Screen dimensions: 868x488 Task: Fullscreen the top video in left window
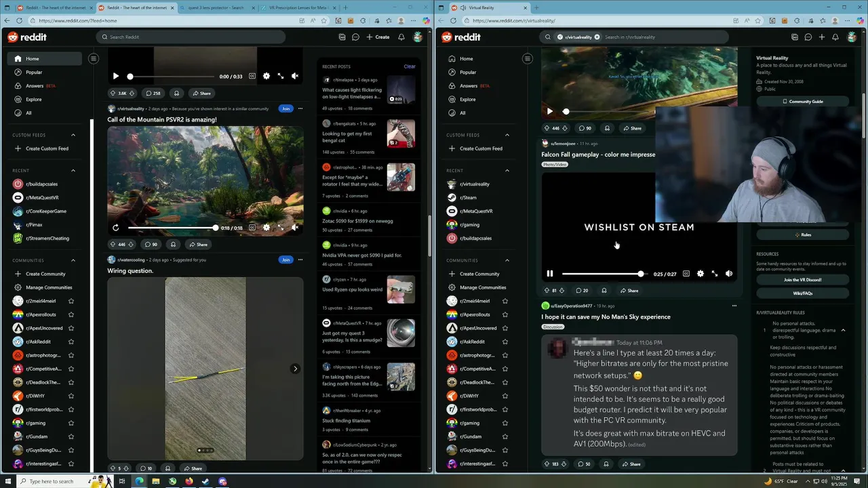(x=281, y=77)
